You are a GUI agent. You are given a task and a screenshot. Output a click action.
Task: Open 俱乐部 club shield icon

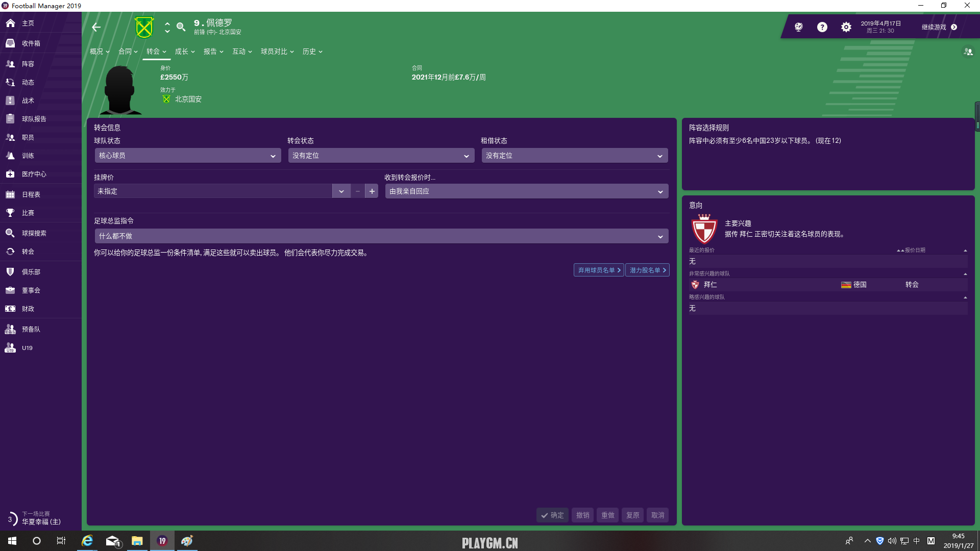(10, 272)
